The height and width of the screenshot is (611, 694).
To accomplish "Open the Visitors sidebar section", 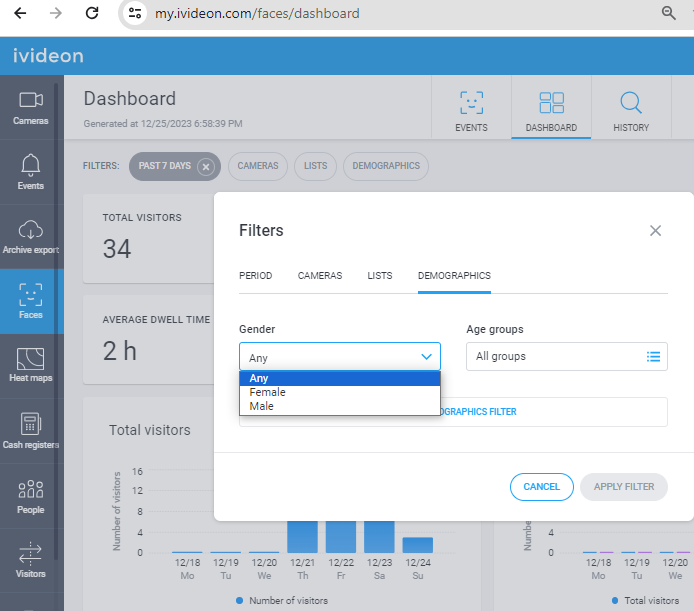I will coord(31,560).
